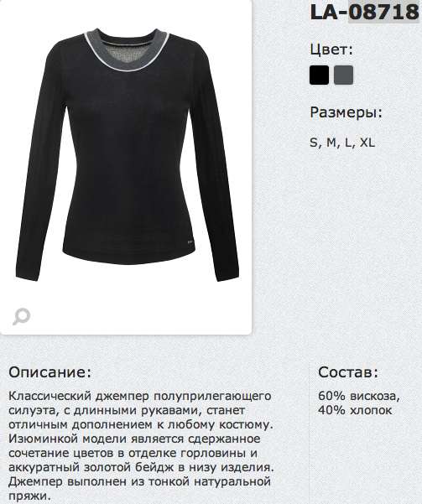Select the black color swatch
Screen dimensions: 422x504
319,75
